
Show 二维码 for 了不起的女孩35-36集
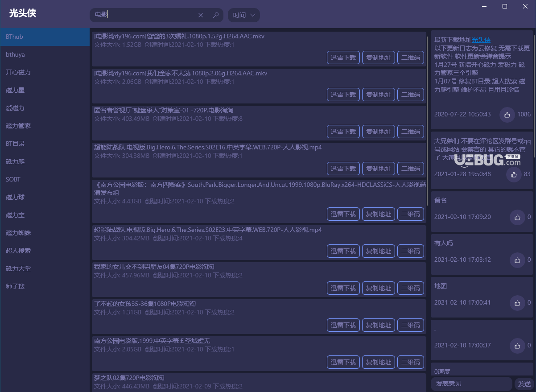point(411,325)
